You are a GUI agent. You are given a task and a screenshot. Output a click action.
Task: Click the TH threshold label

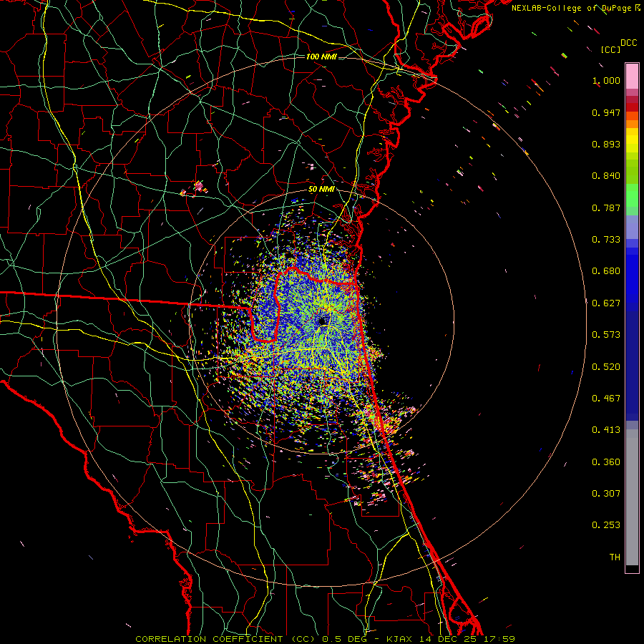[x=615, y=557]
